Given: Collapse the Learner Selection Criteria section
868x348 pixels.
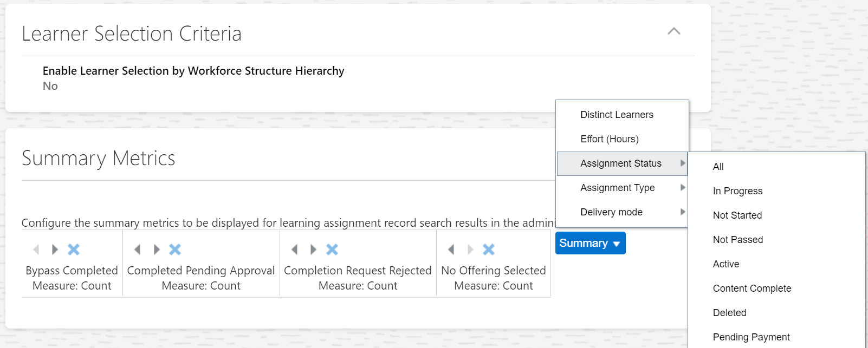Looking at the screenshot, I should pyautogui.click(x=673, y=31).
